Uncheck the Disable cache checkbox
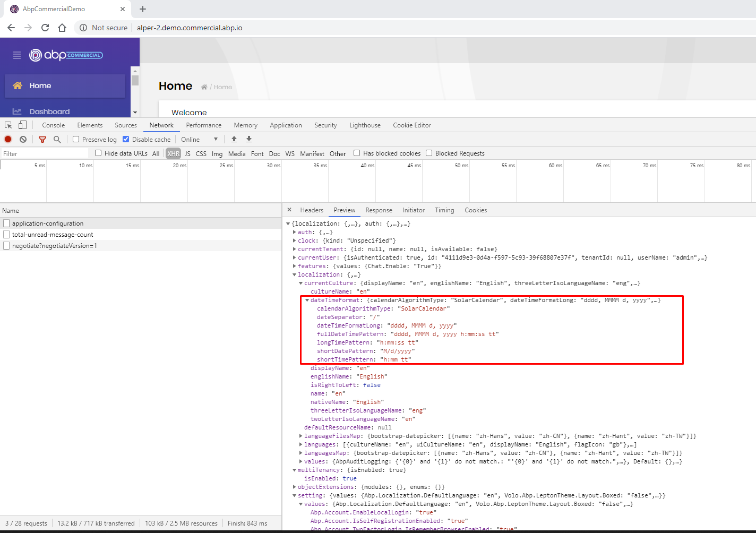The width and height of the screenshot is (756, 533). coord(126,139)
